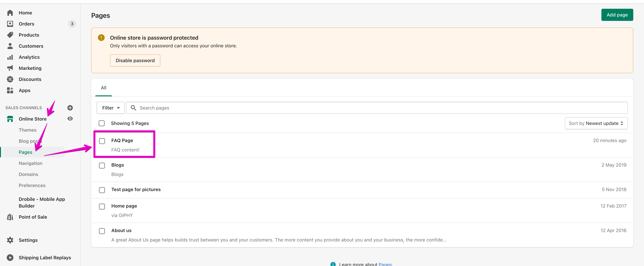Click the Add page button

[617, 15]
